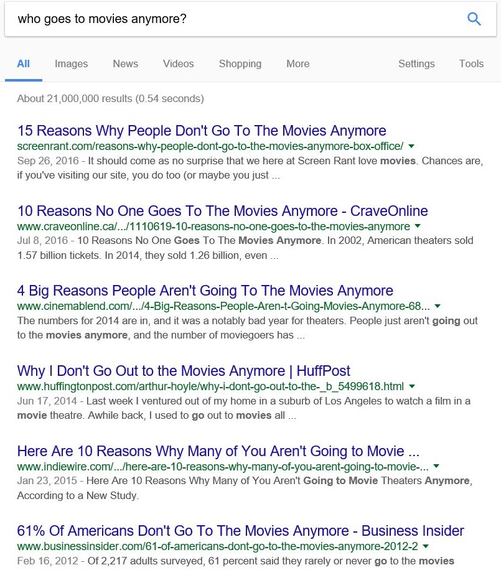
Task: Expand the dropdown arrow beside the screenrant.com URL
Action: tap(412, 146)
